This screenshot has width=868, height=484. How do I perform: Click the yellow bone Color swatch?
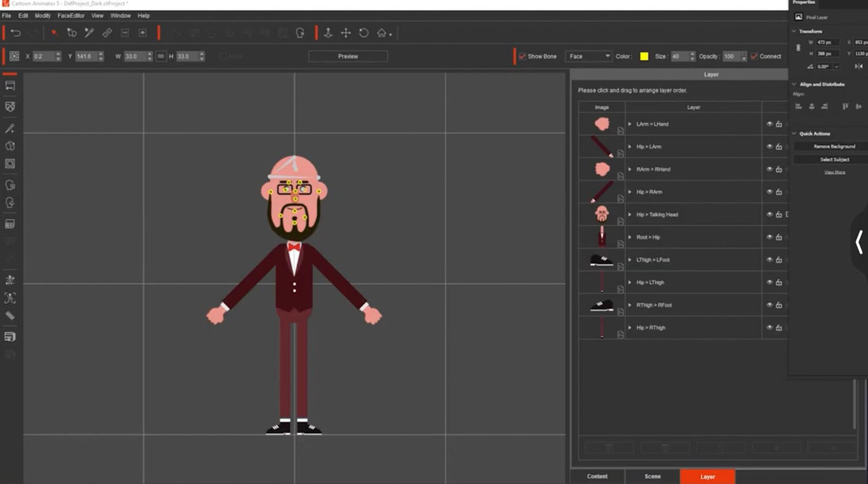[644, 56]
